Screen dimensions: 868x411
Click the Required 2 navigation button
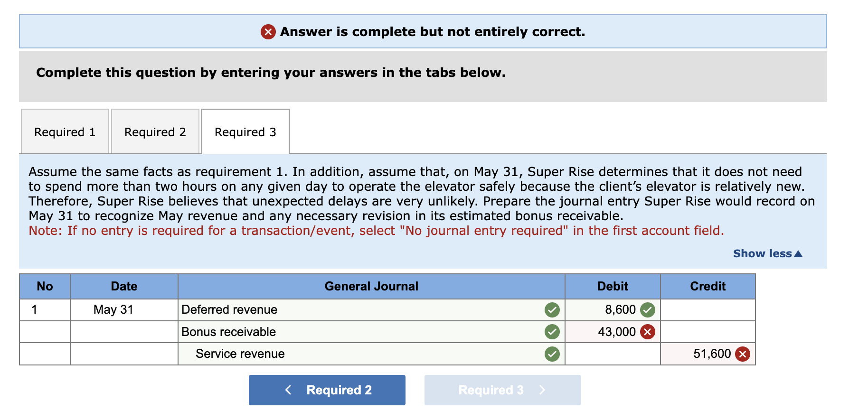click(327, 390)
